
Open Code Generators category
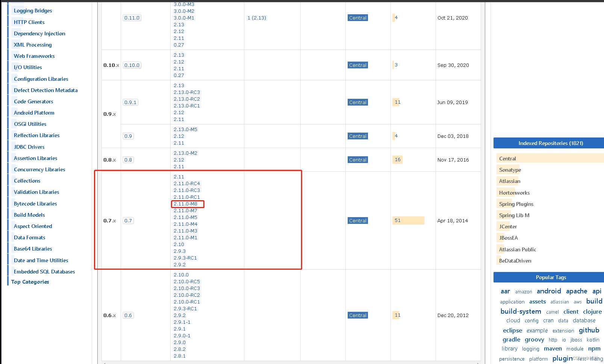tap(33, 101)
